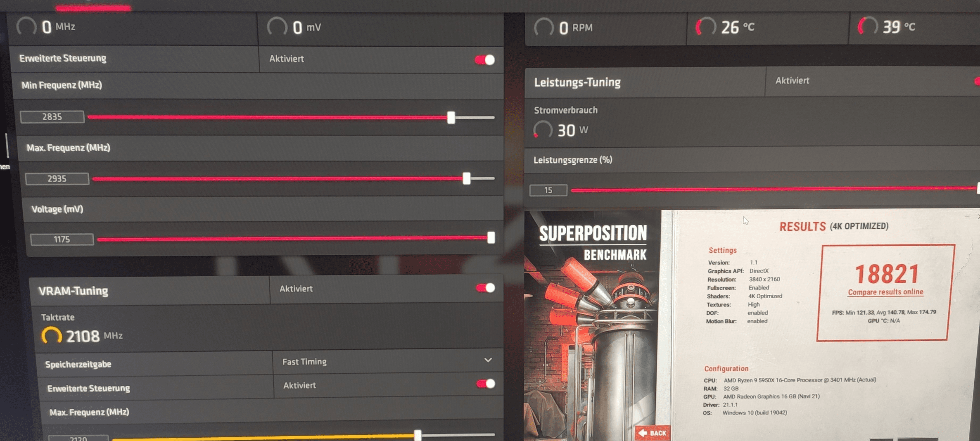This screenshot has width=980, height=441.
Task: Click the 39 °C temperature gauge icon
Action: (x=867, y=27)
